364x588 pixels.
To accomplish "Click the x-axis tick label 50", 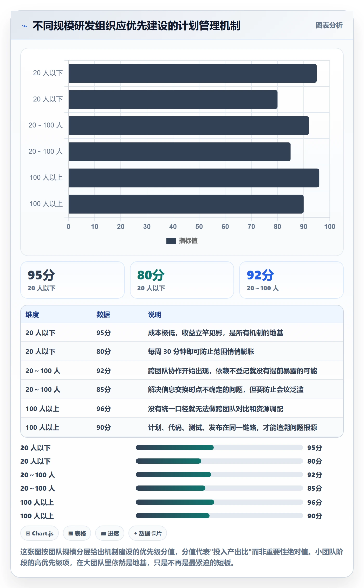I will click(x=199, y=227).
